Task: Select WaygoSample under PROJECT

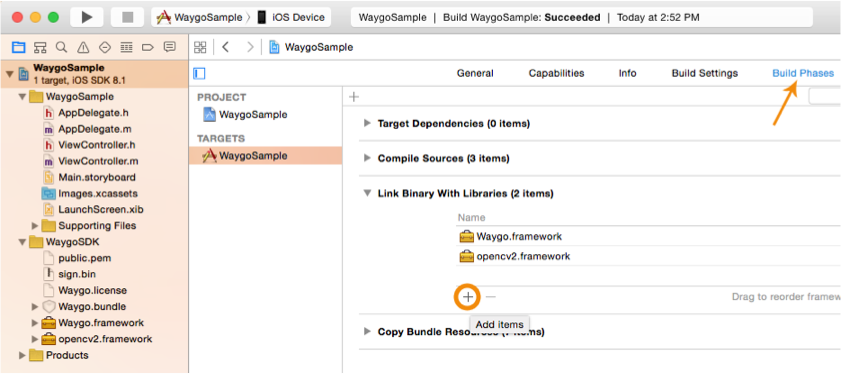Action: (245, 114)
